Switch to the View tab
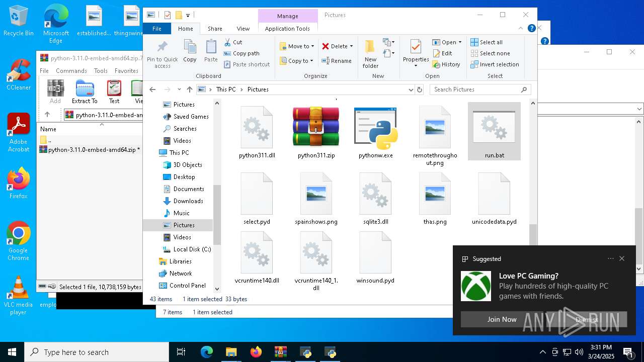This screenshot has width=644, height=362. click(x=243, y=29)
